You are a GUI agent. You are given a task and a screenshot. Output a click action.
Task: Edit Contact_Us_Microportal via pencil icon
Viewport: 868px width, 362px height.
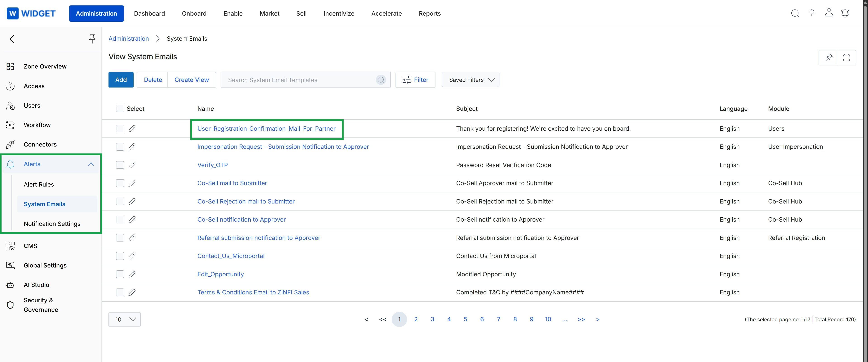132,256
